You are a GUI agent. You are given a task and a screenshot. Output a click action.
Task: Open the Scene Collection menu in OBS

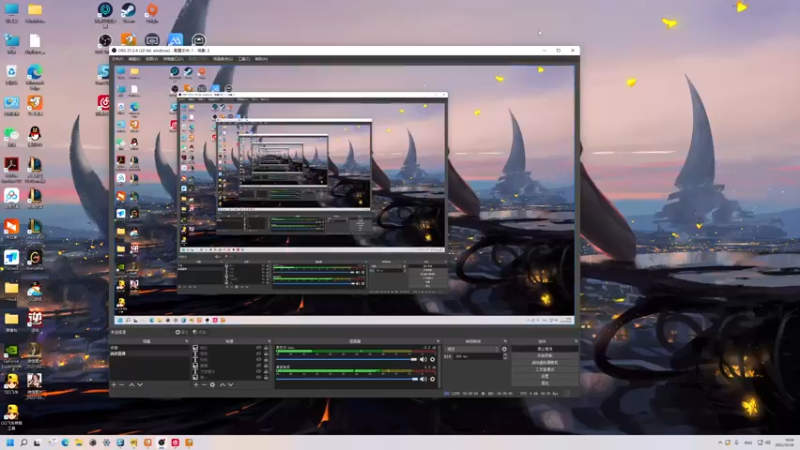click(x=222, y=59)
